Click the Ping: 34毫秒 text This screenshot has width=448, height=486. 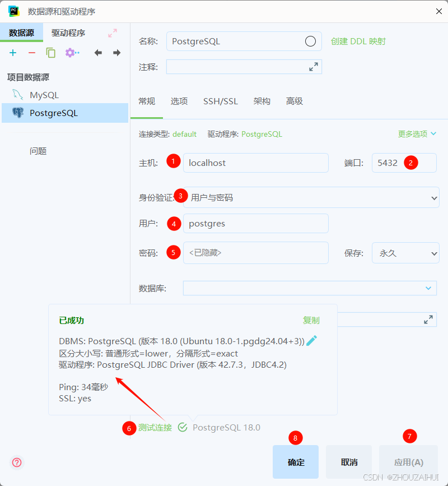click(x=83, y=387)
